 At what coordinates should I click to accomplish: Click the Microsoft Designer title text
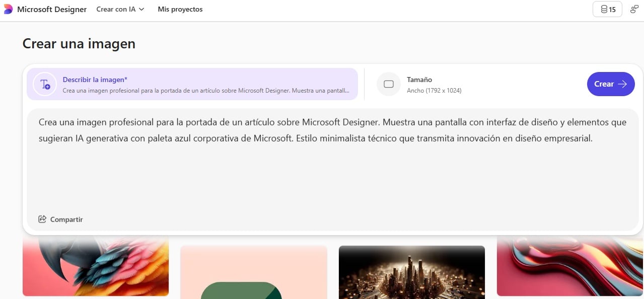click(52, 9)
